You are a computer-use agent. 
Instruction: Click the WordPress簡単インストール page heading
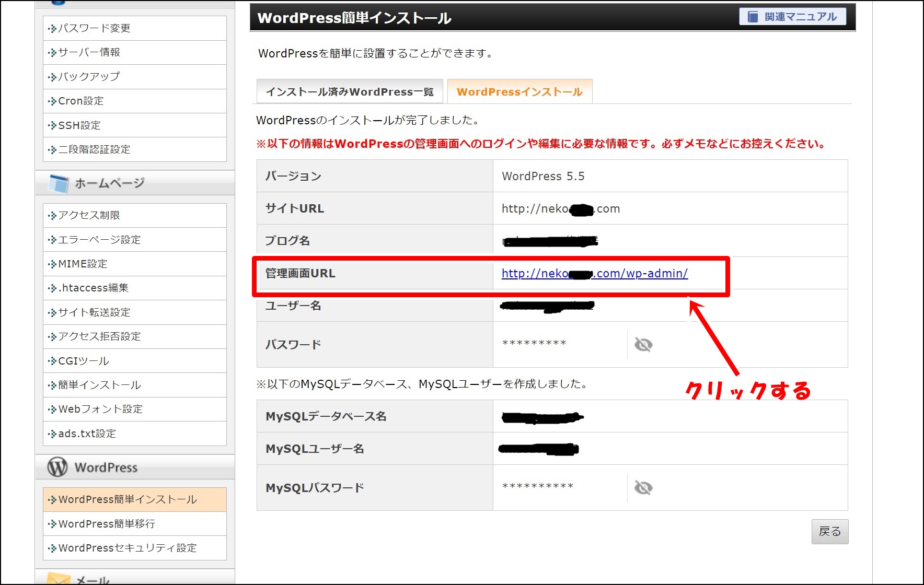coord(354,18)
